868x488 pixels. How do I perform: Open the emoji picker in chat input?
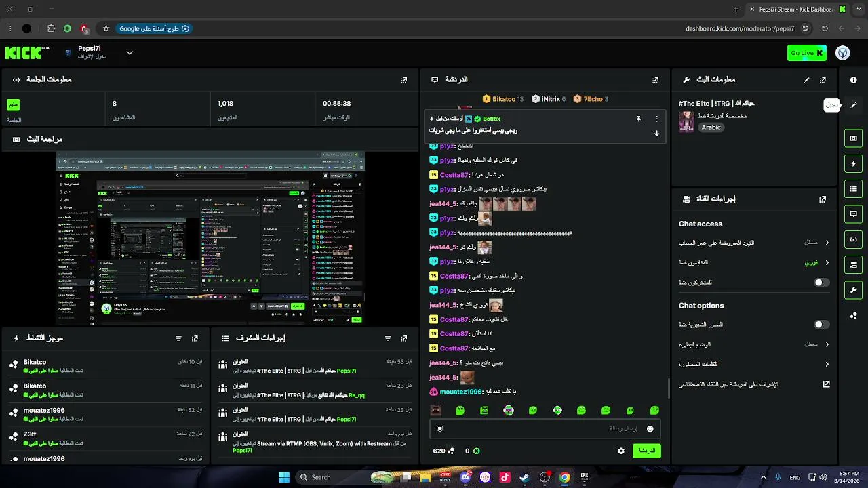[650, 428]
